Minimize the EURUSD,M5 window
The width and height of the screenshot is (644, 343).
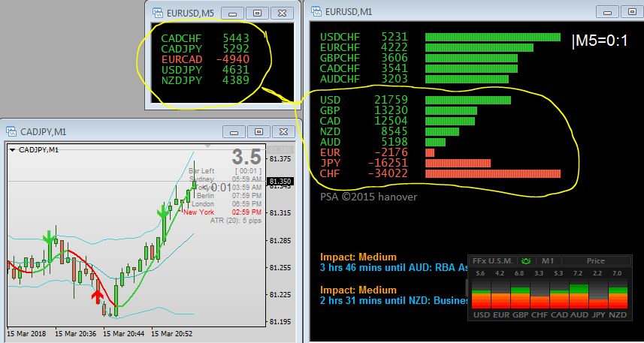[232, 13]
